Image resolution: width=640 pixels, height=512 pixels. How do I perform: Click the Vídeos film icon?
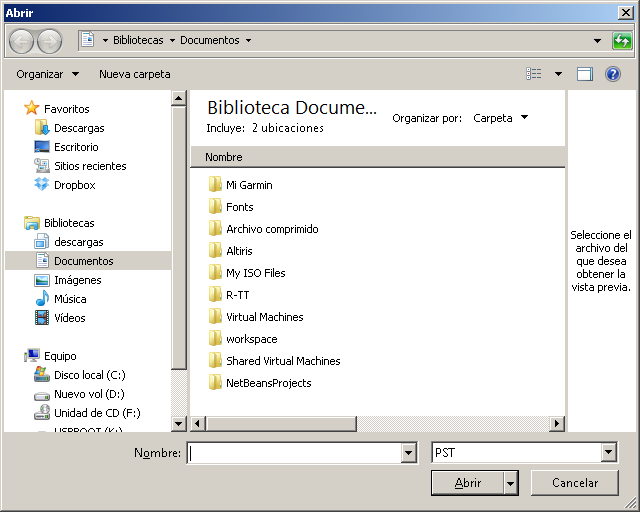[x=42, y=318]
